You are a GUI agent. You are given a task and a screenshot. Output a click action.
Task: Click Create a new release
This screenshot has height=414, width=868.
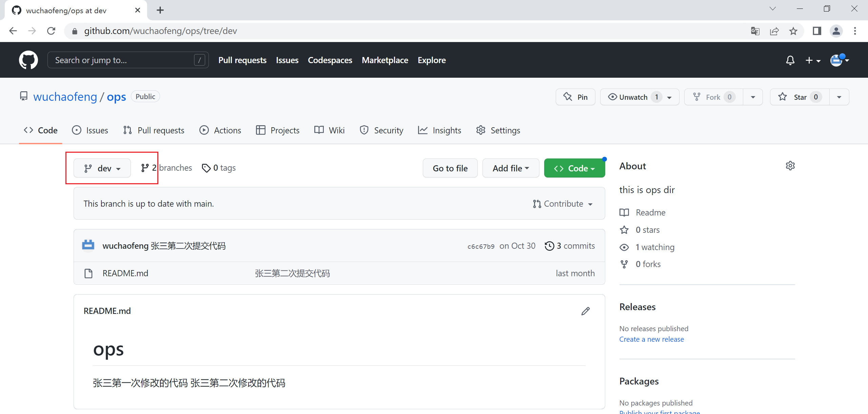(651, 339)
